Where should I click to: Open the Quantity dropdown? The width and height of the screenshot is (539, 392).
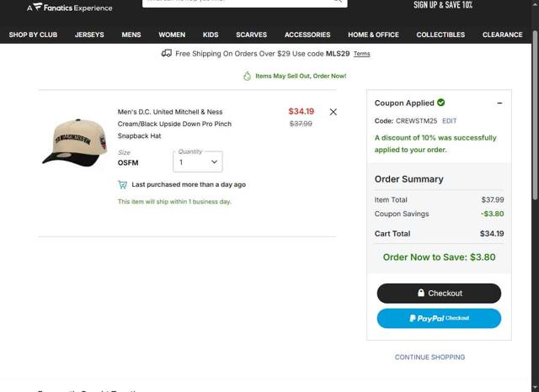pyautogui.click(x=197, y=162)
